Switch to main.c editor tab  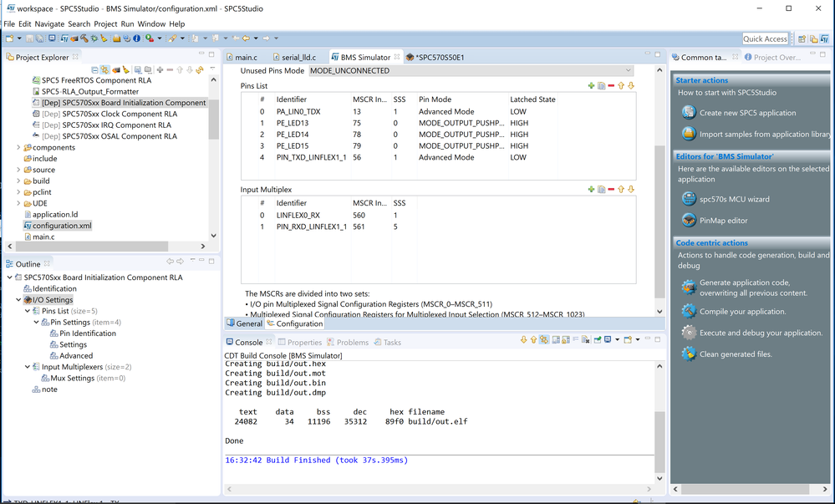point(242,58)
